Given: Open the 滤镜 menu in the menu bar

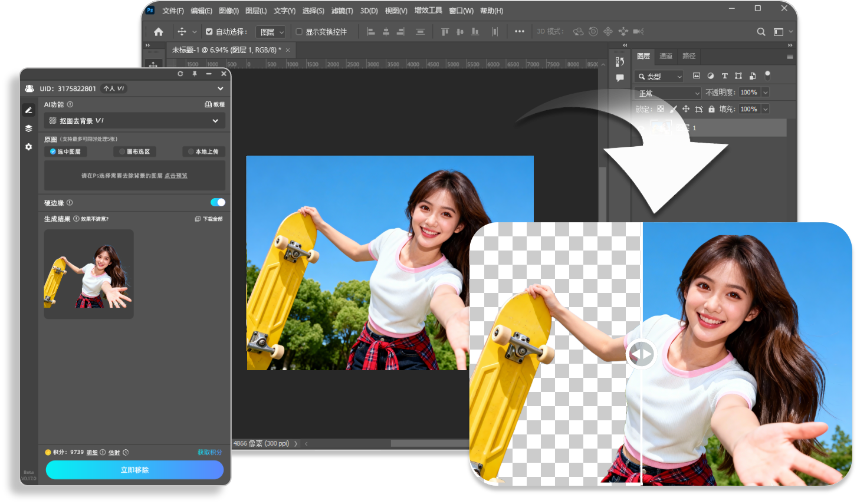Looking at the screenshot, I should click(343, 10).
